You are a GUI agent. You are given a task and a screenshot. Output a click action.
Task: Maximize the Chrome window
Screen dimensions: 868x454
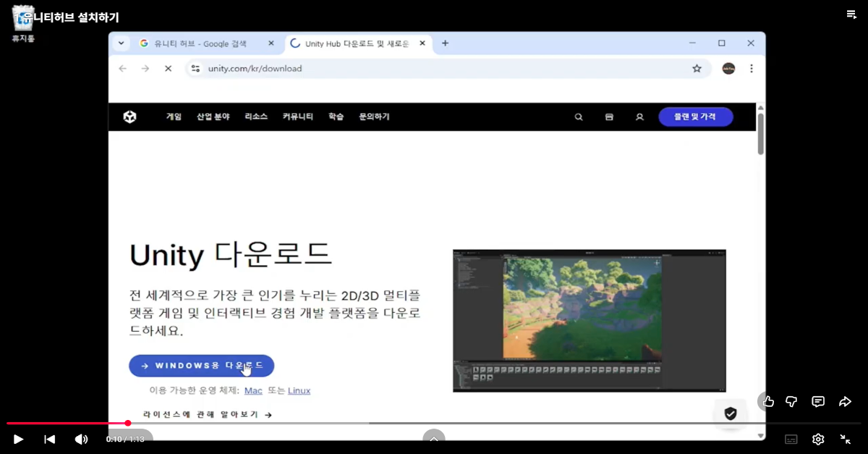tap(722, 43)
